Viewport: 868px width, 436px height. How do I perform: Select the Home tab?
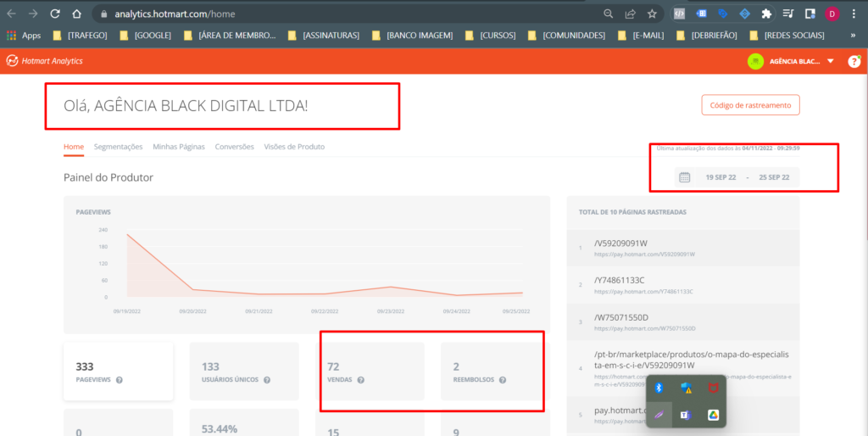[74, 147]
